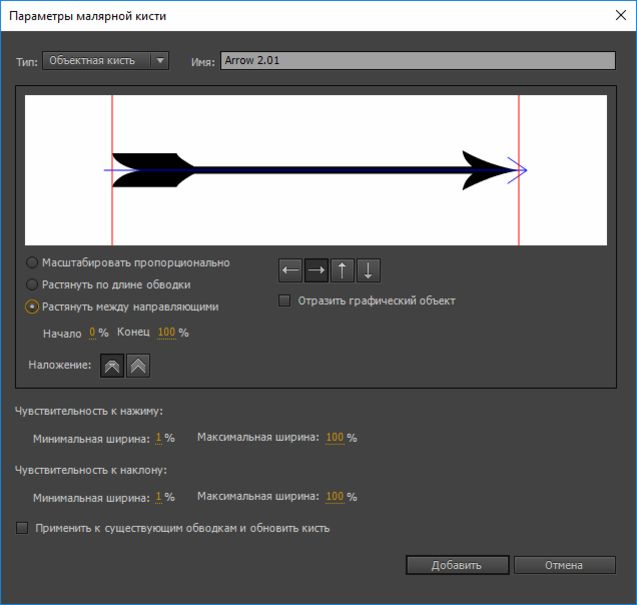This screenshot has height=605, width=637.
Task: Click tilt Максимальная ширина 100% value
Action: tap(335, 496)
